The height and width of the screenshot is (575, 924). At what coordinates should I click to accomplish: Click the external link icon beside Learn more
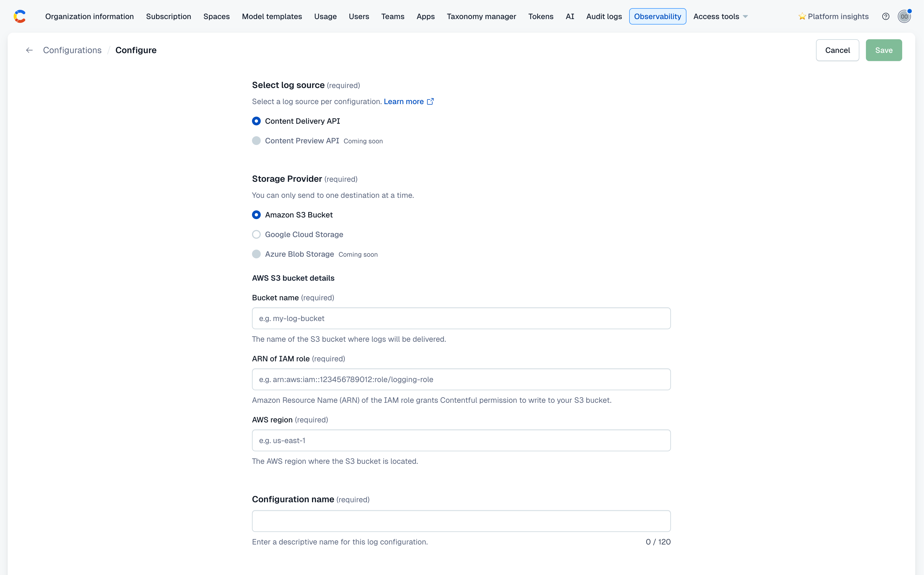[430, 102]
